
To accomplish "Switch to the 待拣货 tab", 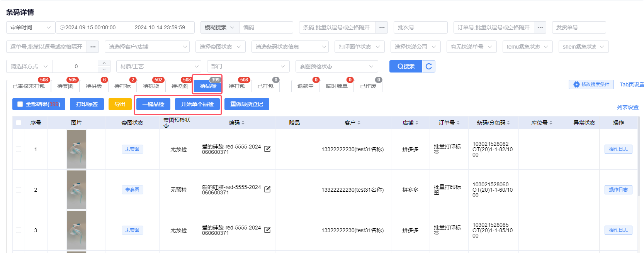I will coord(151,86).
